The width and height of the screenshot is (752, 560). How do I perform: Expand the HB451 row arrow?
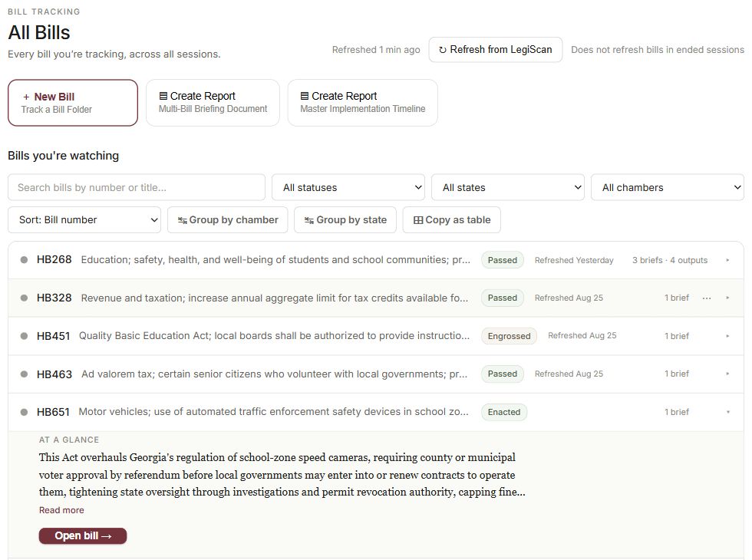click(x=727, y=336)
